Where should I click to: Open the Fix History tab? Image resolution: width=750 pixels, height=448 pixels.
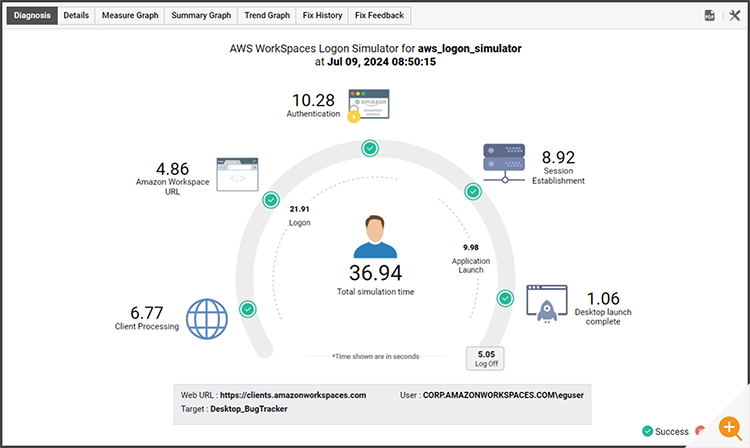[322, 15]
